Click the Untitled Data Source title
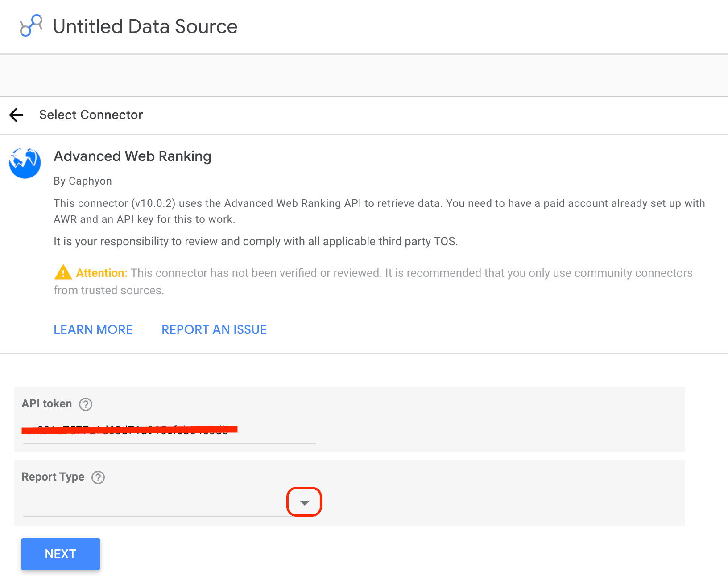Viewport: 728px width, 584px height. 145,26
